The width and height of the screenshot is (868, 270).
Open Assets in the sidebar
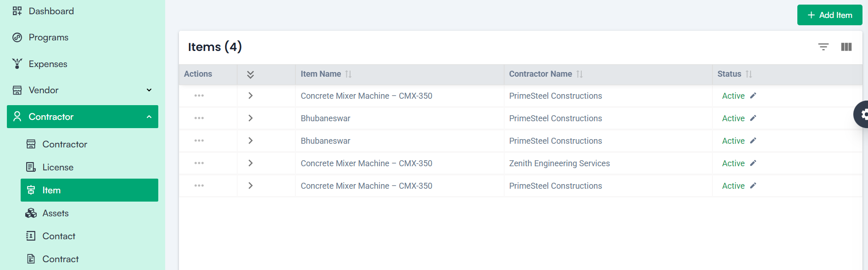click(x=55, y=213)
